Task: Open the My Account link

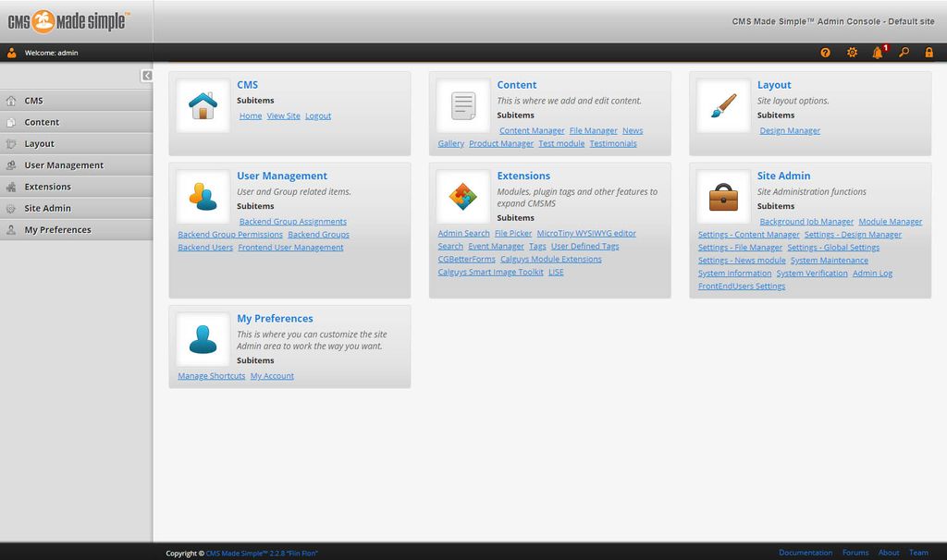Action: [x=272, y=376]
